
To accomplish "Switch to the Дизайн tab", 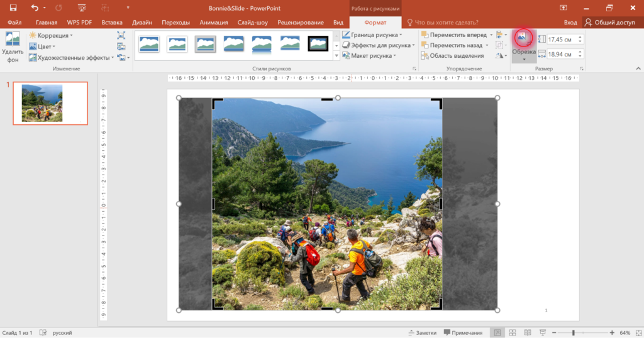I will point(142,23).
